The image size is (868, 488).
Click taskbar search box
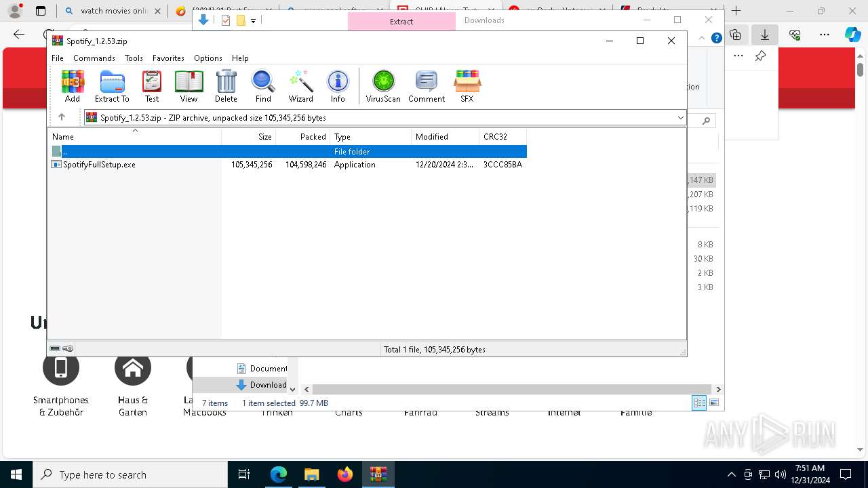point(130,474)
